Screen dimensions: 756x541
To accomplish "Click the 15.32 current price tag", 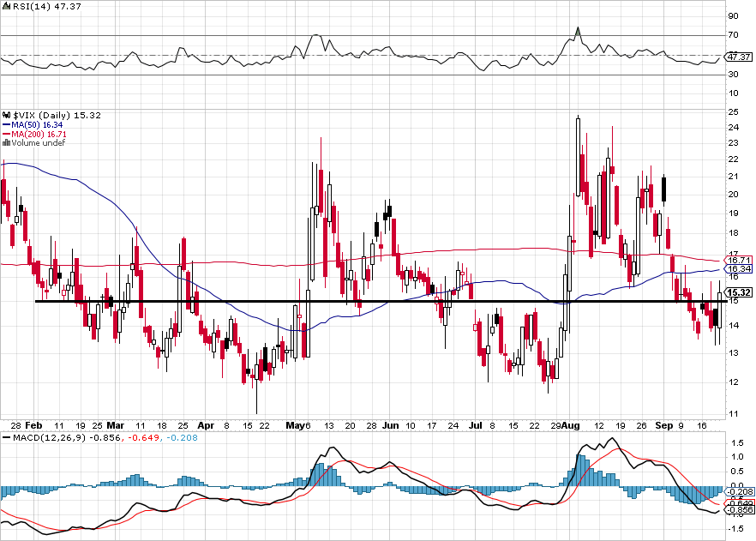I will point(739,292).
